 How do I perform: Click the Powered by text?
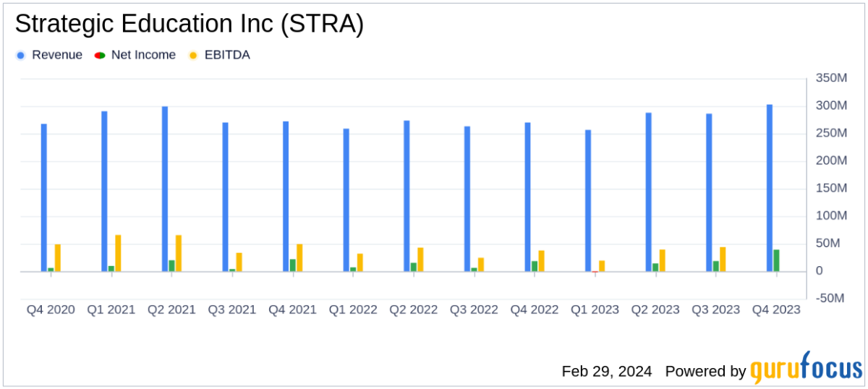(x=705, y=372)
